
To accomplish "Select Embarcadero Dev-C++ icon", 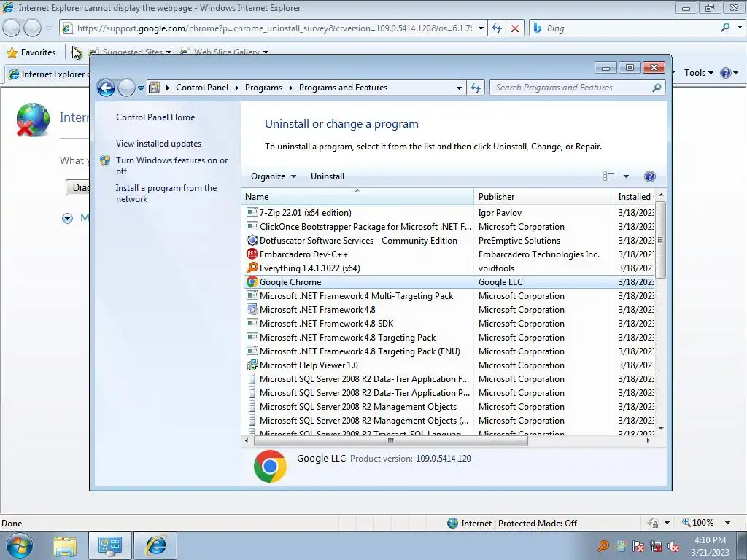I will 252,254.
